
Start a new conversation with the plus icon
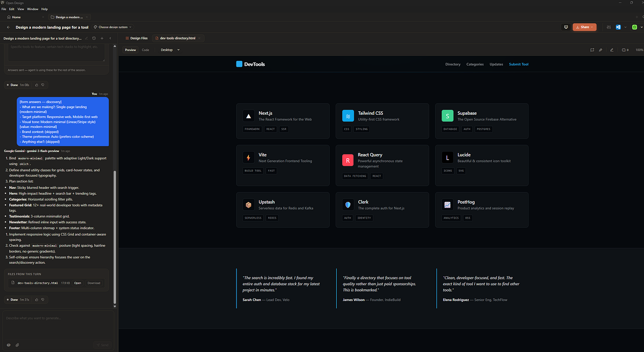pos(102,38)
